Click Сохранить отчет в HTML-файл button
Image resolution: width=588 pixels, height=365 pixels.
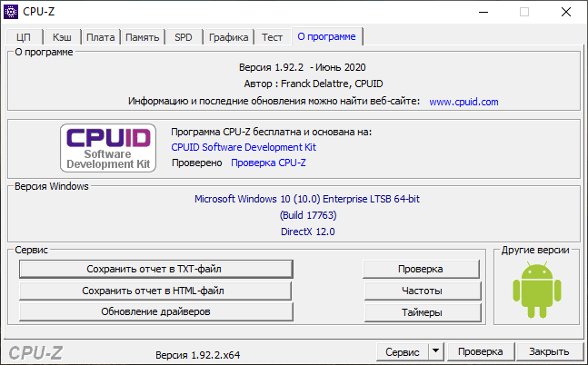click(x=155, y=291)
